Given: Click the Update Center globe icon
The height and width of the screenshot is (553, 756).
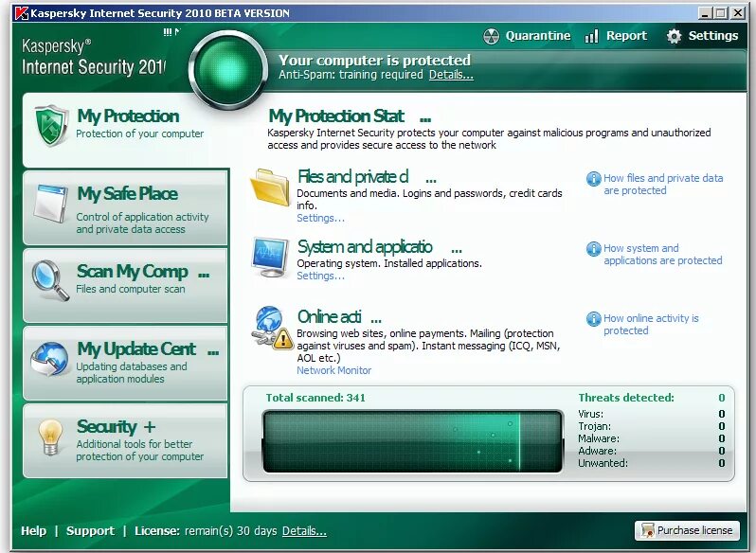Looking at the screenshot, I should tap(49, 359).
